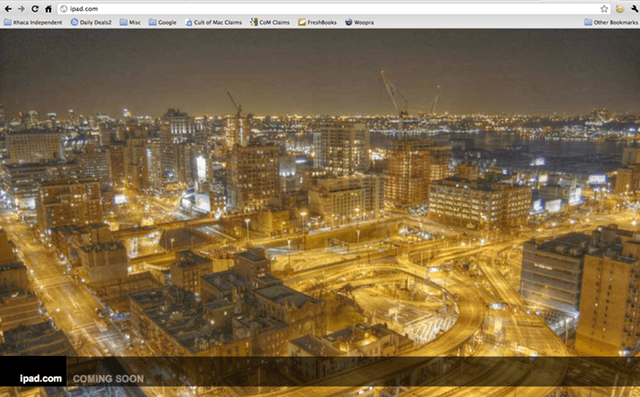Reload the page with the refresh icon
Viewport: 640px width, 397px height.
coord(35,9)
